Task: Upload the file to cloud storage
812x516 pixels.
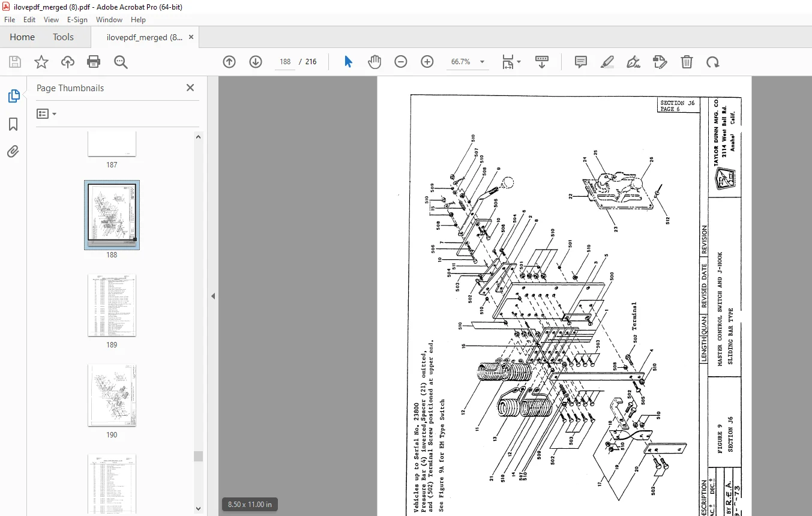Action: click(68, 62)
